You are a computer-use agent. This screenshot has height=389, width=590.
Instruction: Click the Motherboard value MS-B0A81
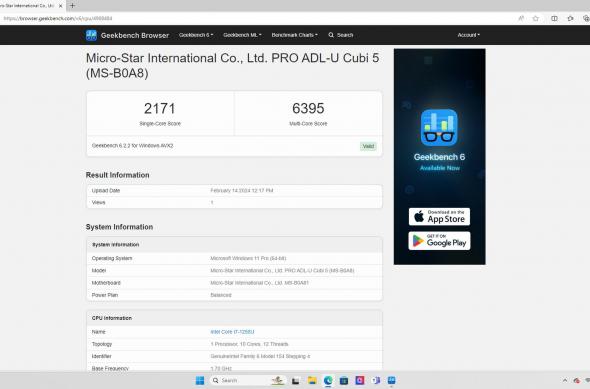point(260,283)
